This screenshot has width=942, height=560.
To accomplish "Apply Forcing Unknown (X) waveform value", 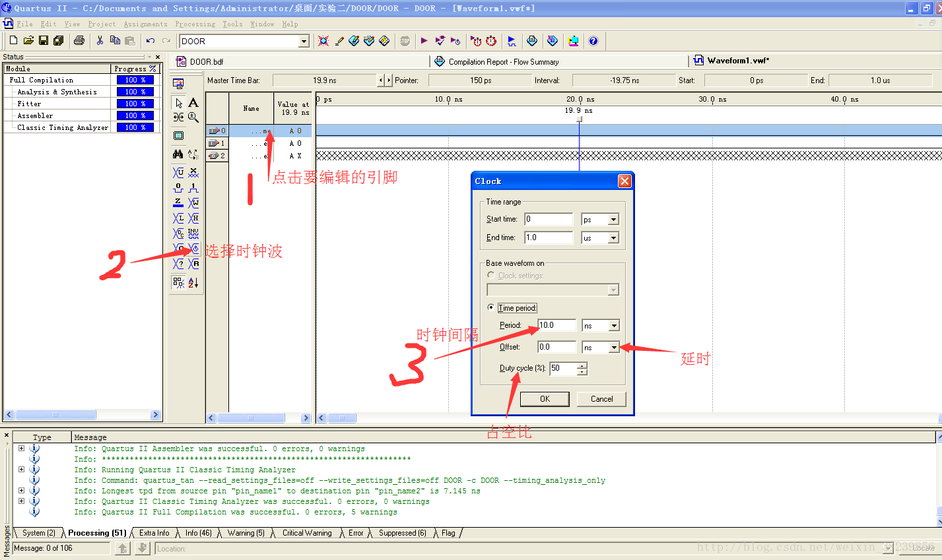I will 193,173.
